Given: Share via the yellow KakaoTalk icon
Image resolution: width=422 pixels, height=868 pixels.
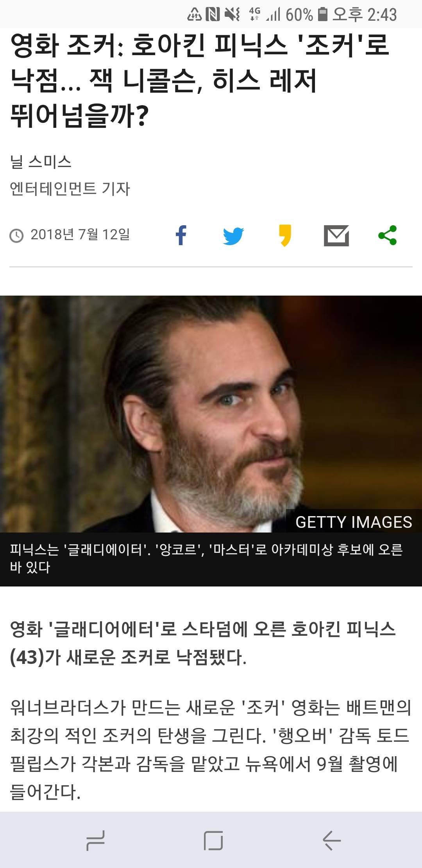Looking at the screenshot, I should pyautogui.click(x=285, y=235).
